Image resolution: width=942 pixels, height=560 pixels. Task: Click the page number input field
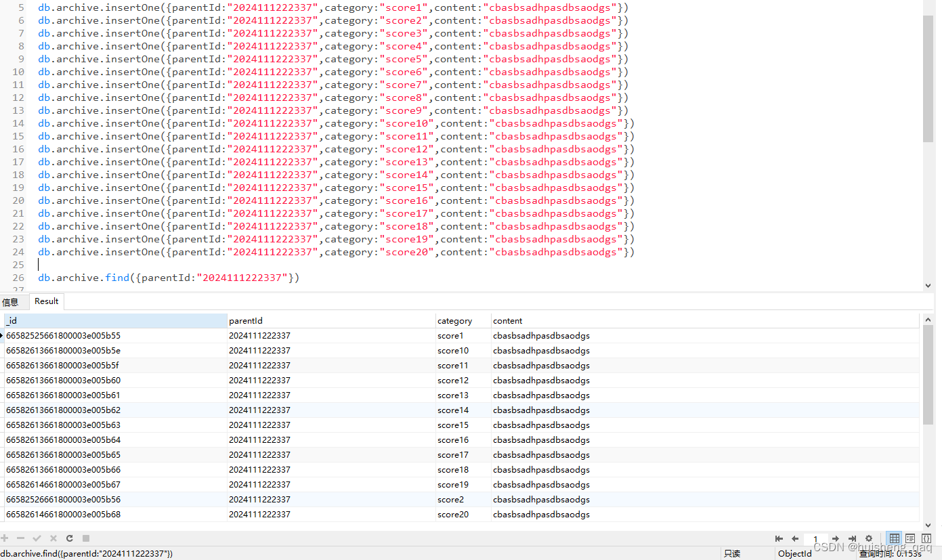pos(815,540)
